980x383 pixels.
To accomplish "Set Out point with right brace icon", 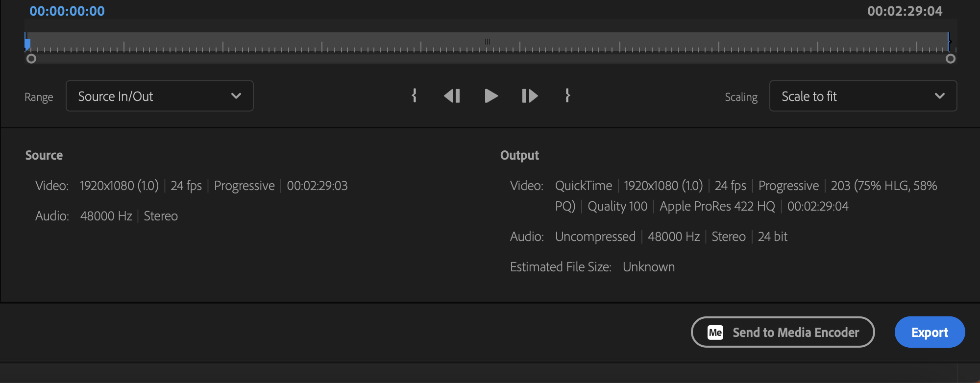I will [567, 96].
